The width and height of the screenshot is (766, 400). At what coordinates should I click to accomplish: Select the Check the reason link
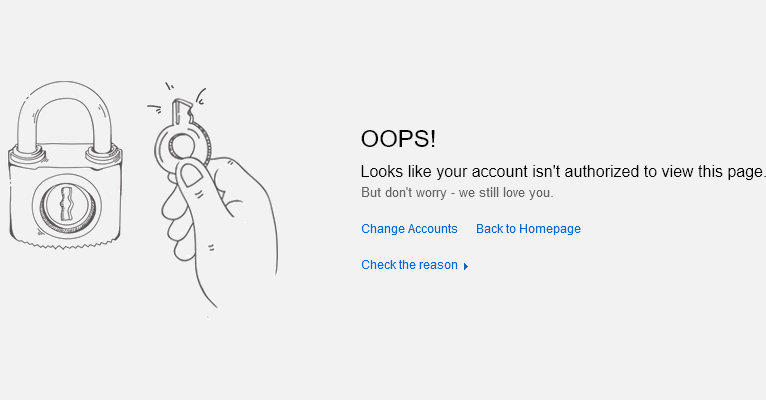409,265
